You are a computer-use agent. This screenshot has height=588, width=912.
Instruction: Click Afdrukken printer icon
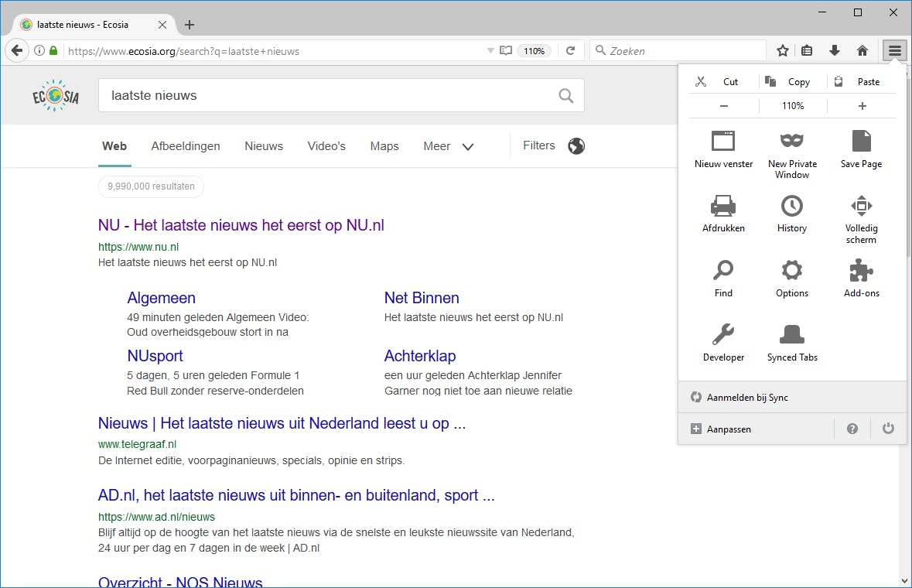[x=723, y=206]
